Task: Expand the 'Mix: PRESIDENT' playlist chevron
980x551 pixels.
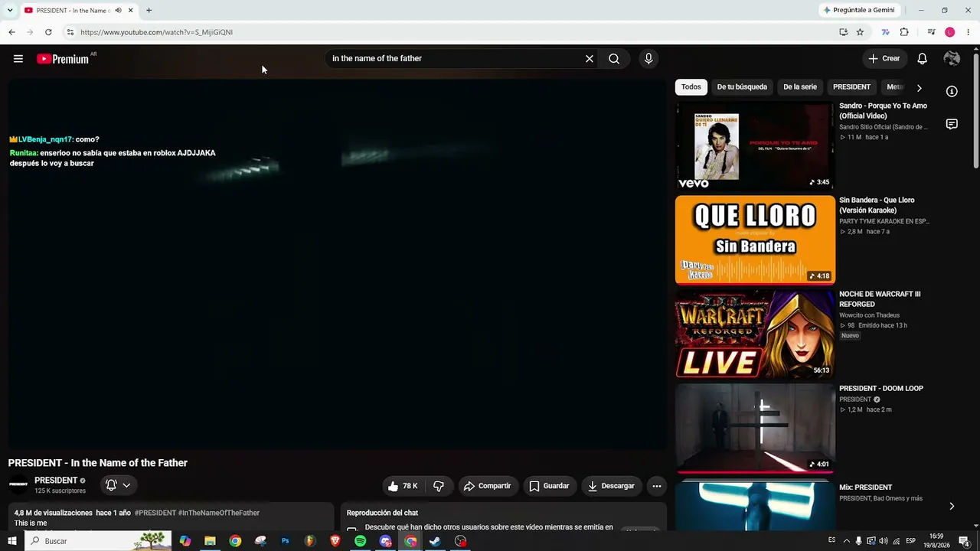Action: point(952,506)
